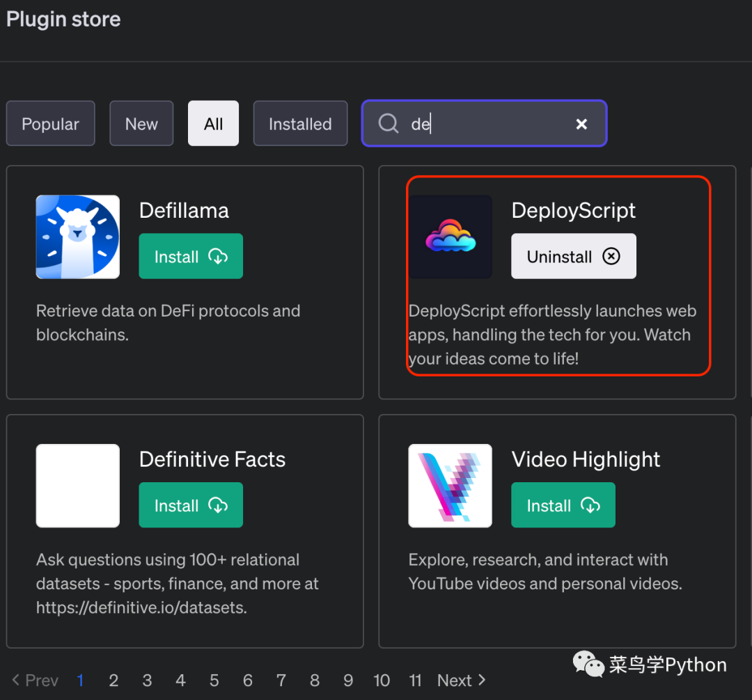Clear search text with the X icon
The image size is (752, 700).
581,124
